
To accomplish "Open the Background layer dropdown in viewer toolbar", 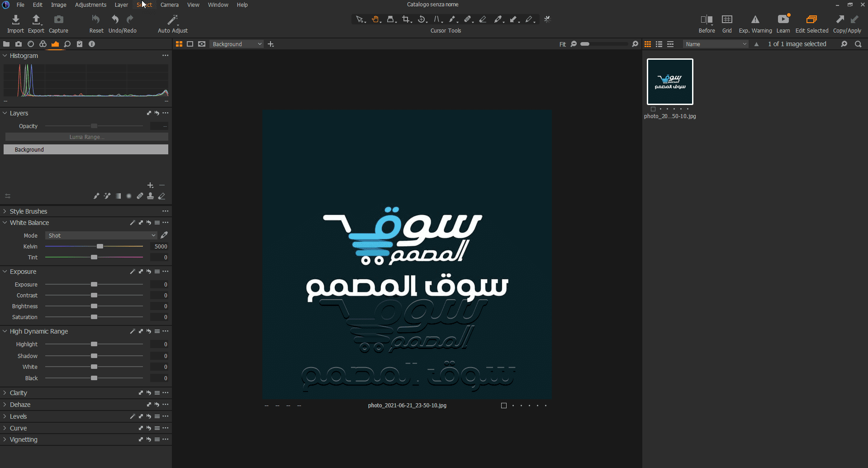I will click(237, 44).
